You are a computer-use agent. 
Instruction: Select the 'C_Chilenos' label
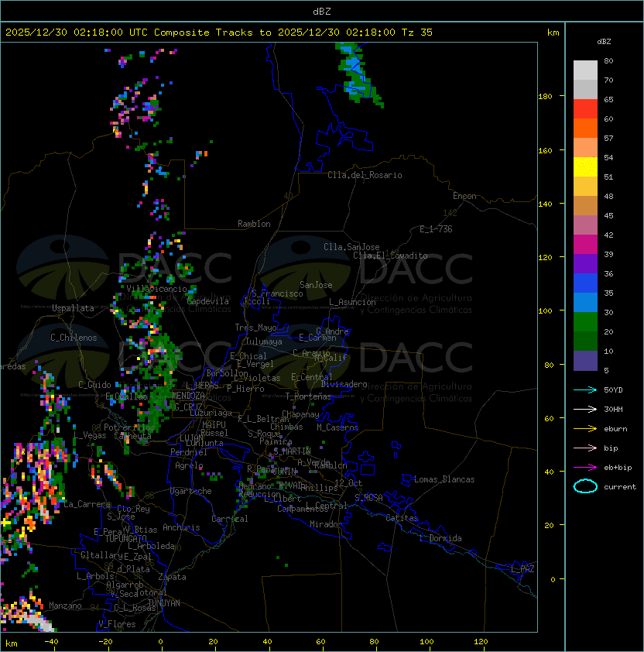[x=74, y=338]
